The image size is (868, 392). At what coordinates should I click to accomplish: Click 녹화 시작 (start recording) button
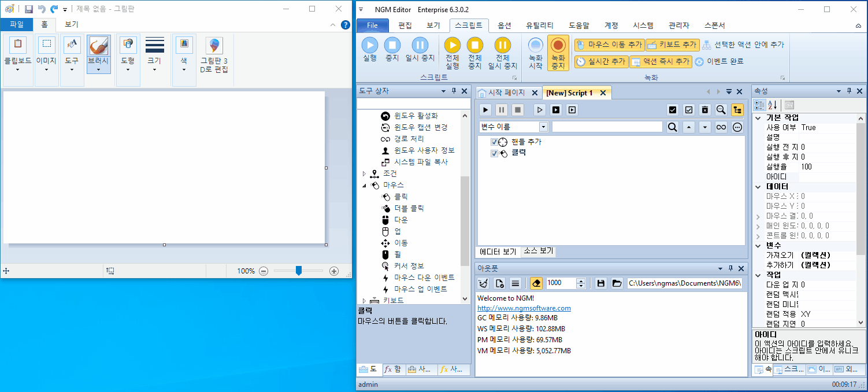pyautogui.click(x=536, y=53)
